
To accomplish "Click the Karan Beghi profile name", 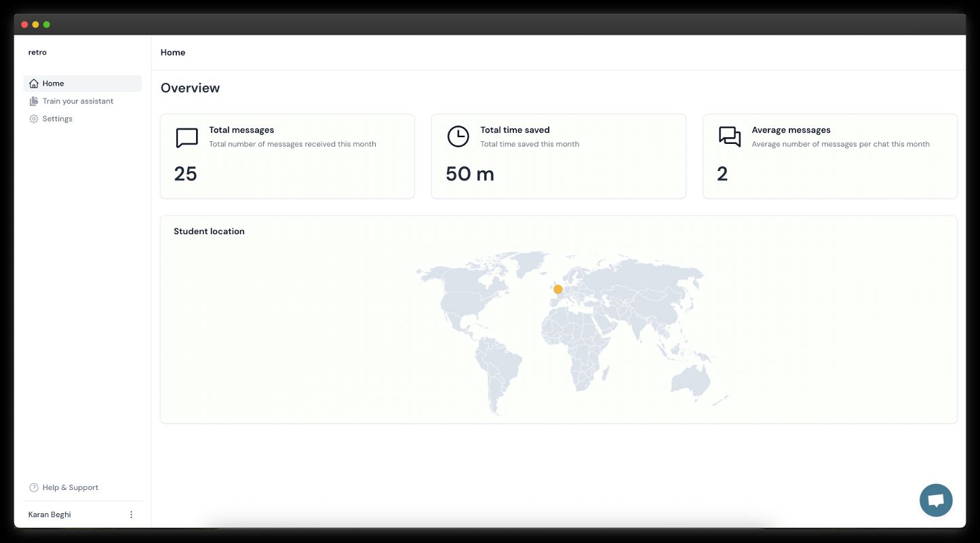I will 50,514.
